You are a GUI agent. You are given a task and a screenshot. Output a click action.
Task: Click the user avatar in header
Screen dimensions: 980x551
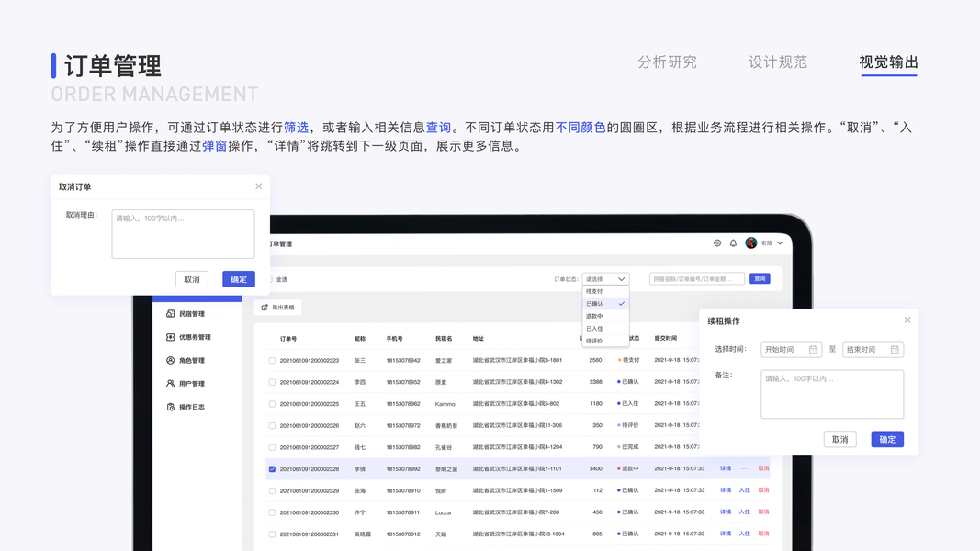coord(751,243)
